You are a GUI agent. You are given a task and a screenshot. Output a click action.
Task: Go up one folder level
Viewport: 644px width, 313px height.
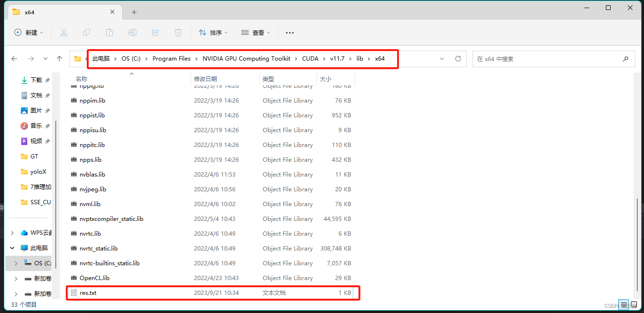click(59, 58)
